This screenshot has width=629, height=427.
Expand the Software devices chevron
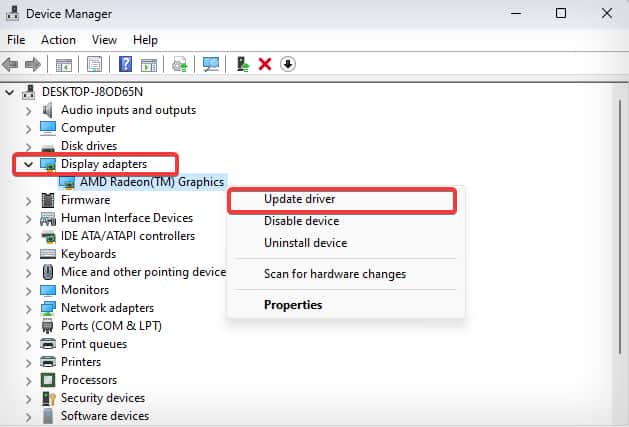(28, 417)
